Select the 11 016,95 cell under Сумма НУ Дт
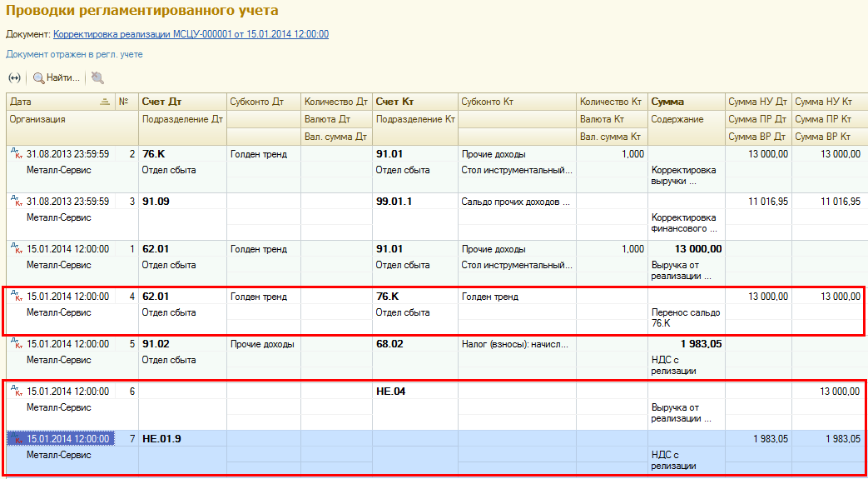Screen dimensions: 868x479 (758, 202)
